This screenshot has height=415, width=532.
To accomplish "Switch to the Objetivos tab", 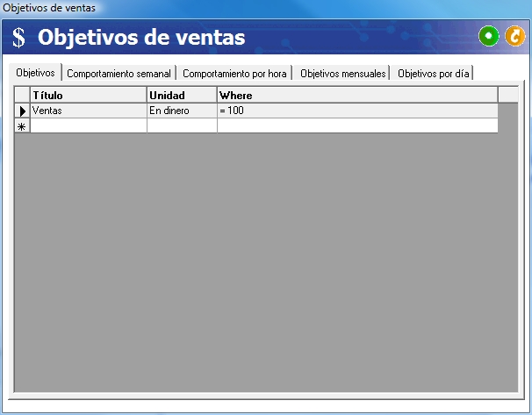I will tap(36, 73).
